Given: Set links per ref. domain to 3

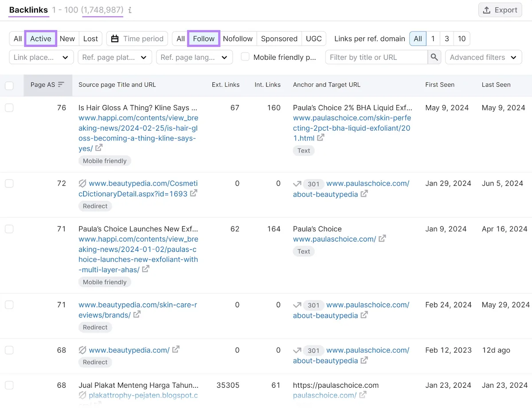Looking at the screenshot, I should pos(447,39).
